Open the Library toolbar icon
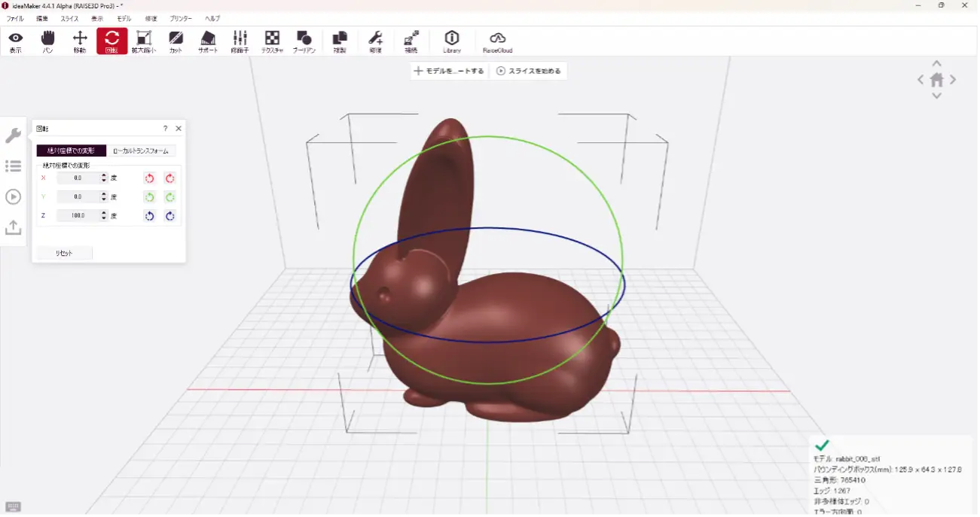980x517 pixels. tap(452, 41)
